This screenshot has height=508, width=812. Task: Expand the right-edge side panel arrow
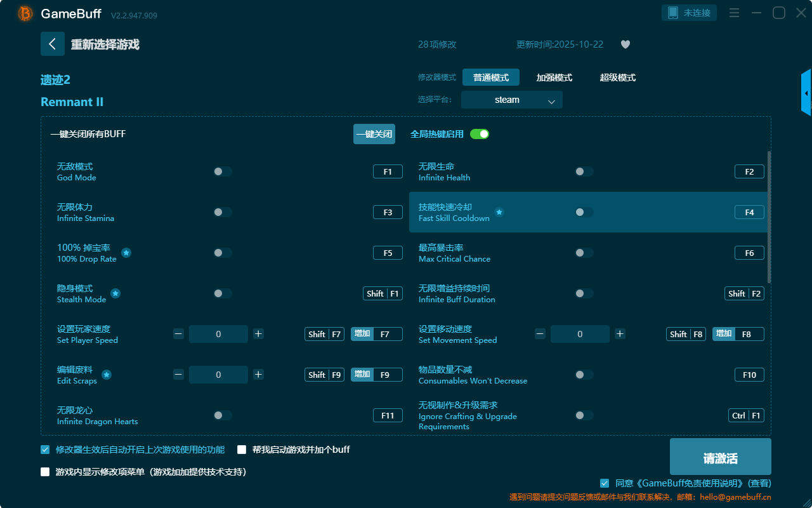point(806,93)
